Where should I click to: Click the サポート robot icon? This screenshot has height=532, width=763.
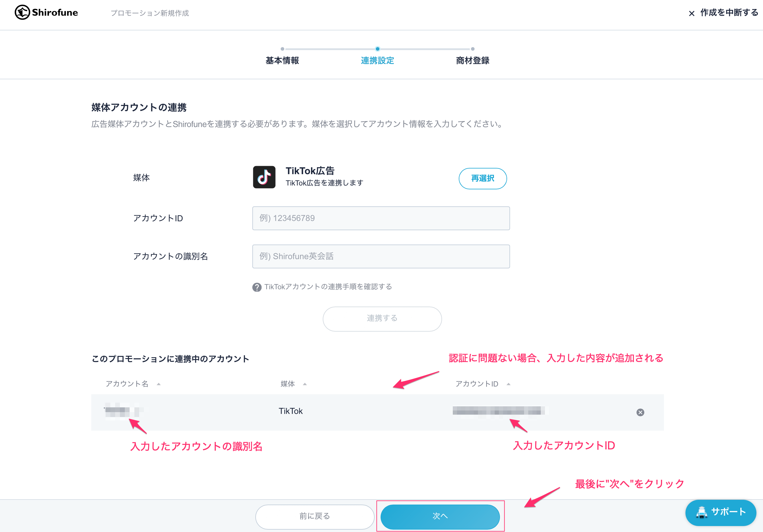pos(702,512)
